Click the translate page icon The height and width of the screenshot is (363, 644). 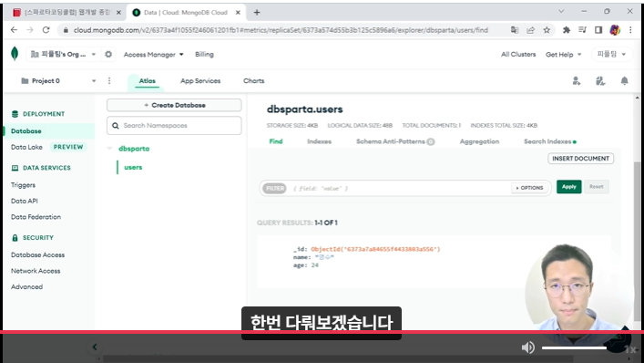click(x=515, y=30)
